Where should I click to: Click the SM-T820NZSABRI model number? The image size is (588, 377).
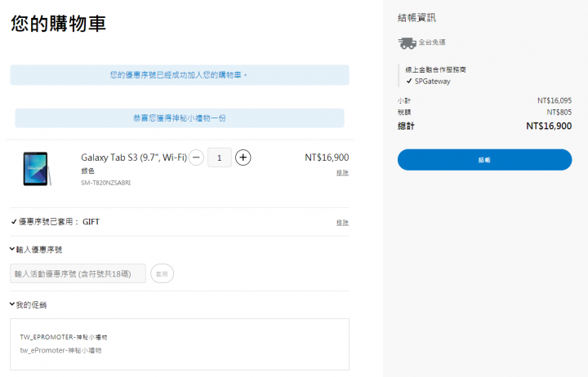105,183
